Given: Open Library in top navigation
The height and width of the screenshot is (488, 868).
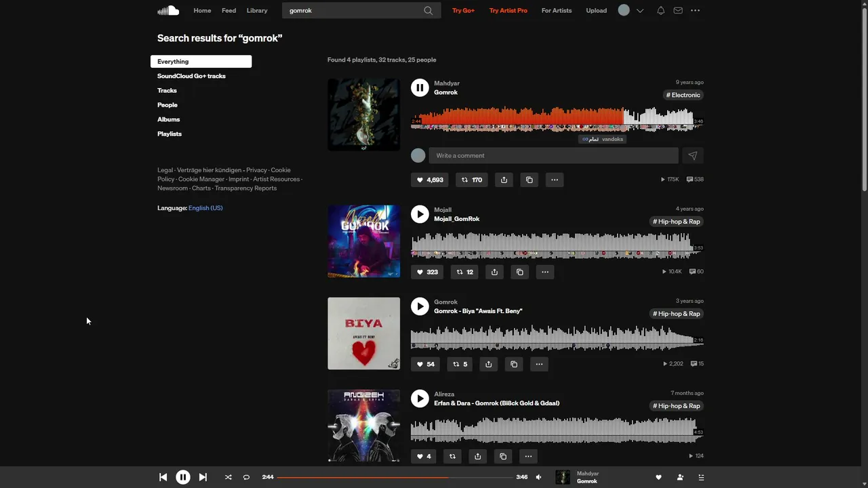Looking at the screenshot, I should click(257, 10).
